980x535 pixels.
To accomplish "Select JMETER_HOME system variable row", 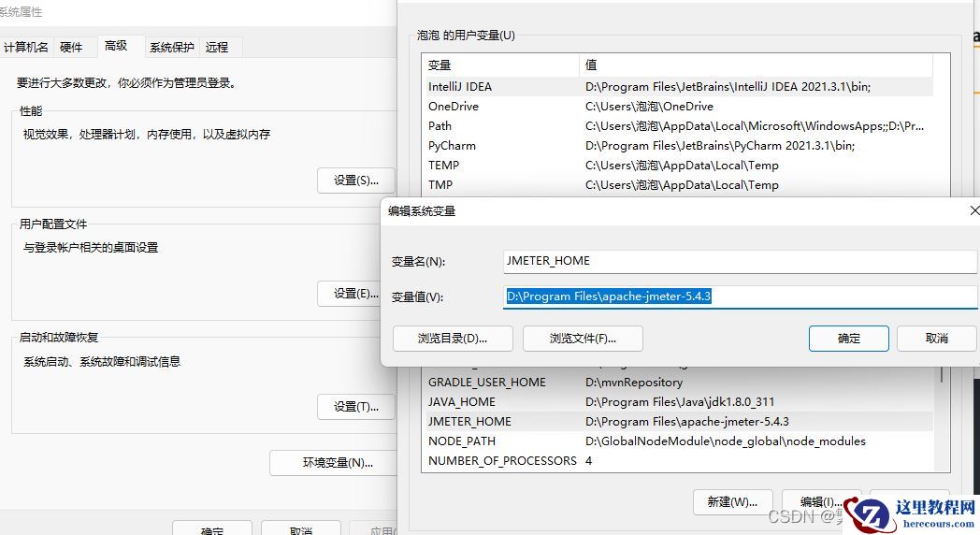I will click(680, 422).
